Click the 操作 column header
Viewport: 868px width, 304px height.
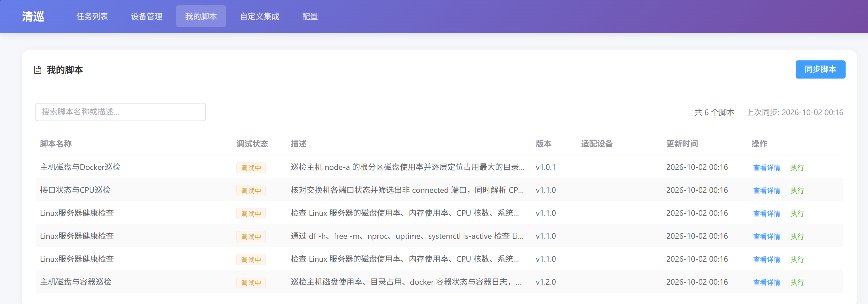(x=759, y=143)
